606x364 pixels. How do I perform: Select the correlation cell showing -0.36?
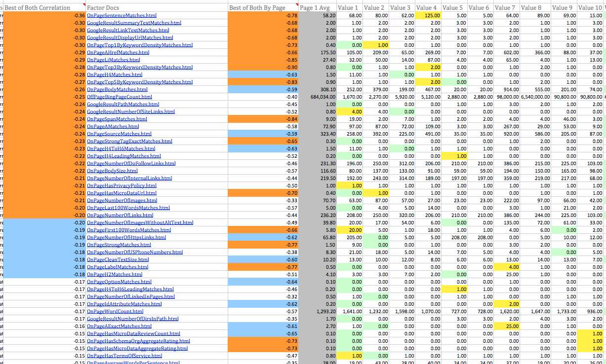[44, 16]
